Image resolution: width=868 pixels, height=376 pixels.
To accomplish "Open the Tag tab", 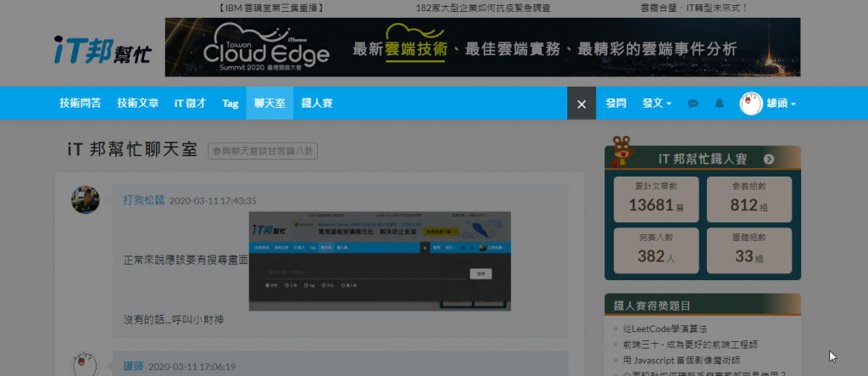I will click(x=231, y=104).
